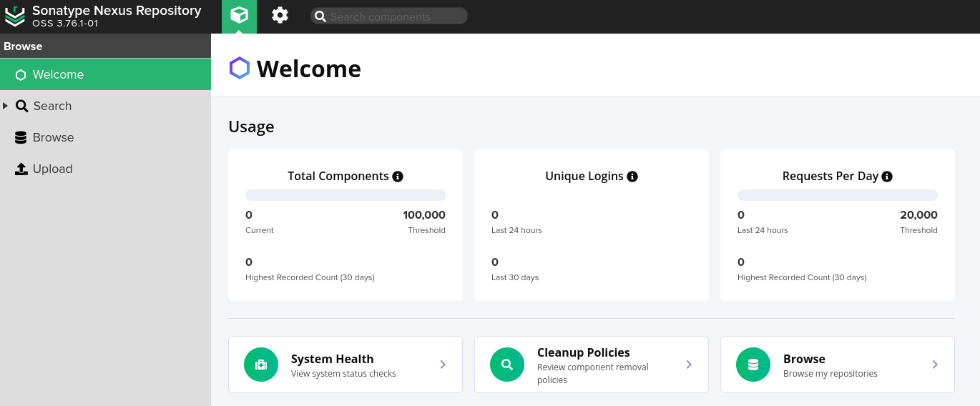Click the chevron on Cleanup Policies card
The height and width of the screenshot is (406, 980).
tap(689, 365)
